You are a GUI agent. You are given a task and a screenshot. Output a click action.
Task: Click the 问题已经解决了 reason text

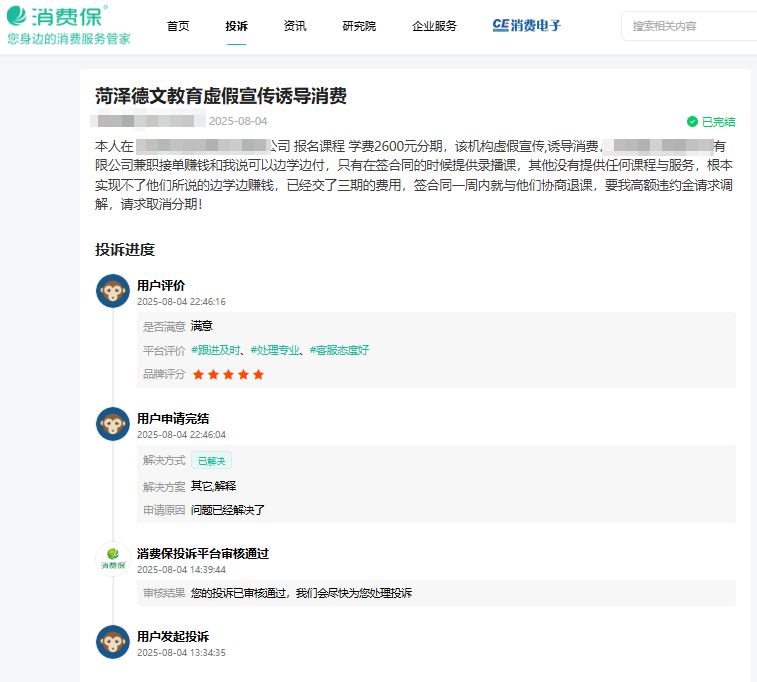pos(228,510)
